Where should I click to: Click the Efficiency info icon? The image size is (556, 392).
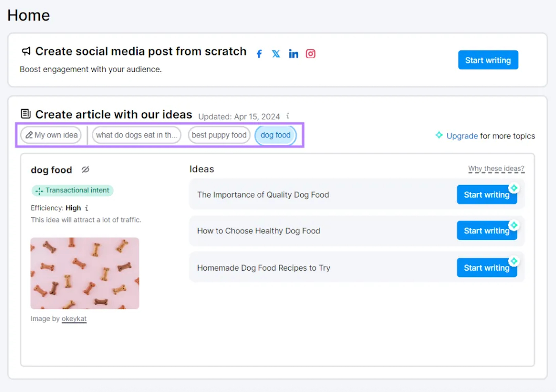(x=87, y=208)
